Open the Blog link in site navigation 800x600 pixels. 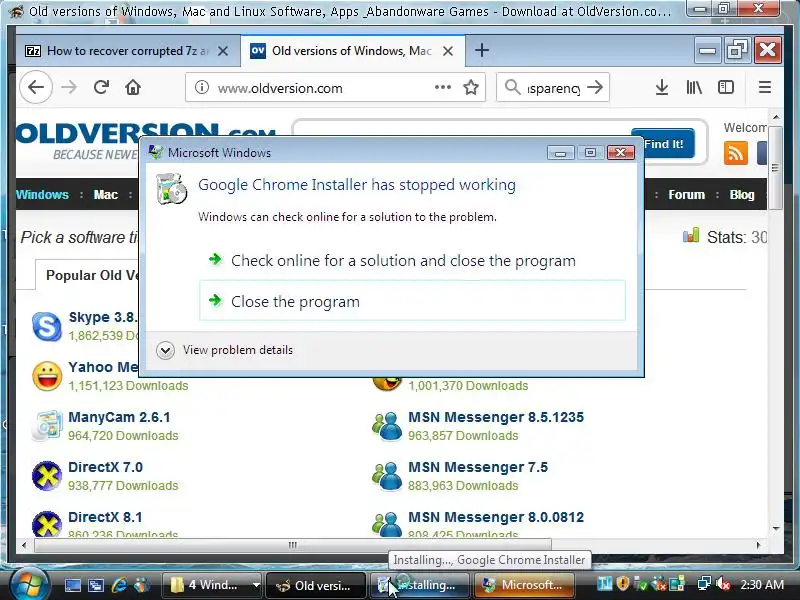point(741,194)
